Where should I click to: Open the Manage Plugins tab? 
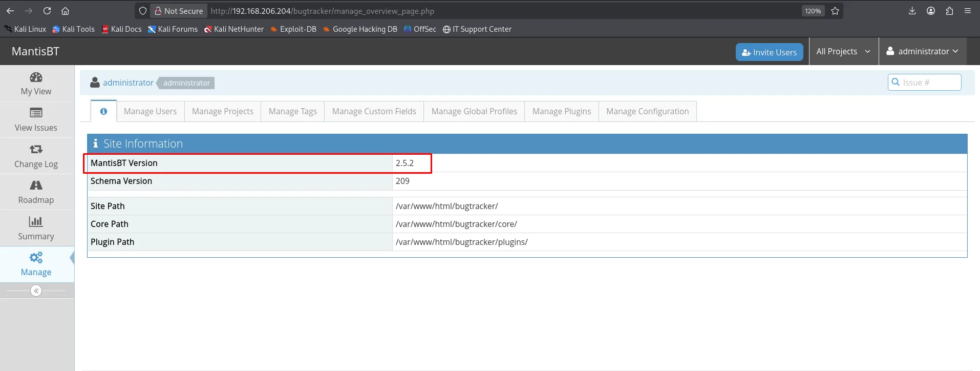tap(562, 111)
